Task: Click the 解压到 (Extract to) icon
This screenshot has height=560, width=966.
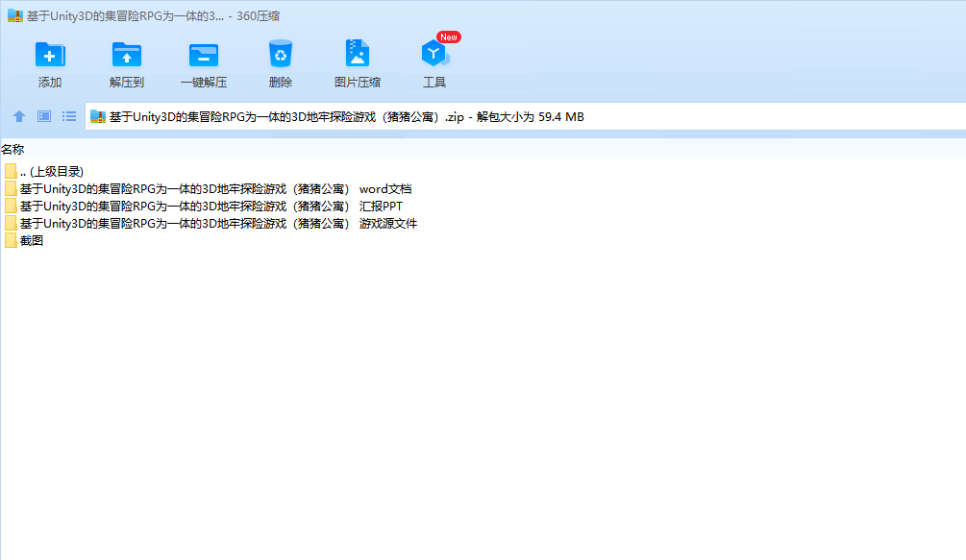Action: (126, 55)
